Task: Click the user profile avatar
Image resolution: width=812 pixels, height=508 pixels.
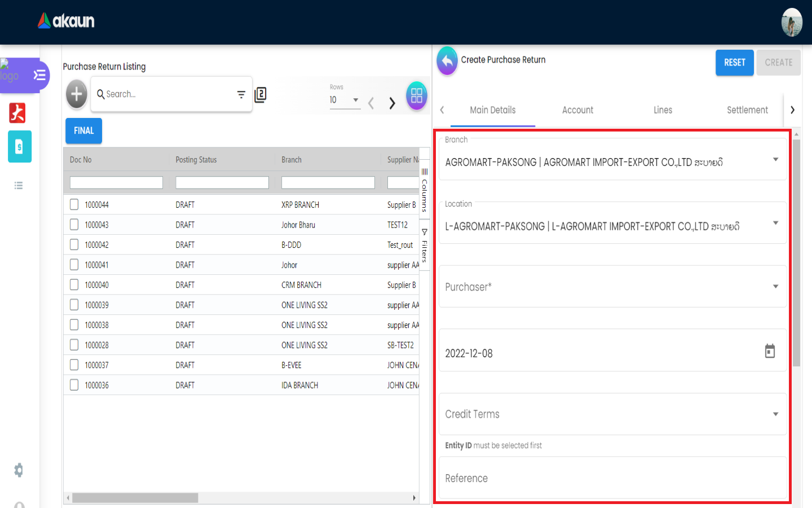Action: coord(792,23)
